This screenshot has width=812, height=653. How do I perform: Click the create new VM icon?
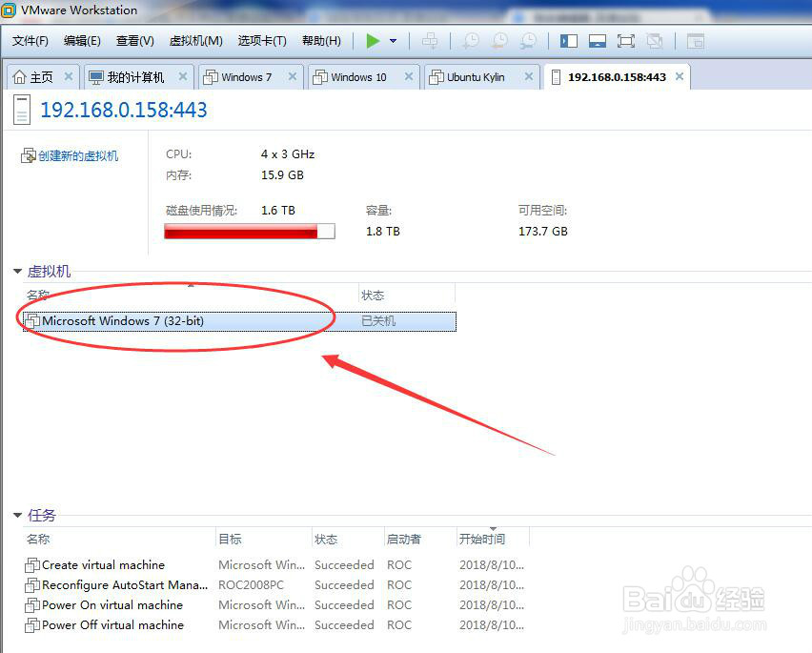coord(29,155)
